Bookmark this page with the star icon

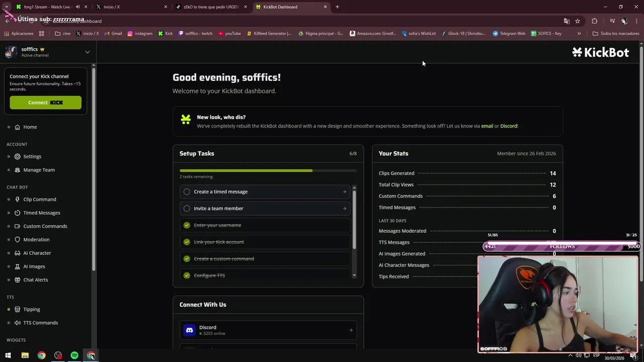[578, 21]
